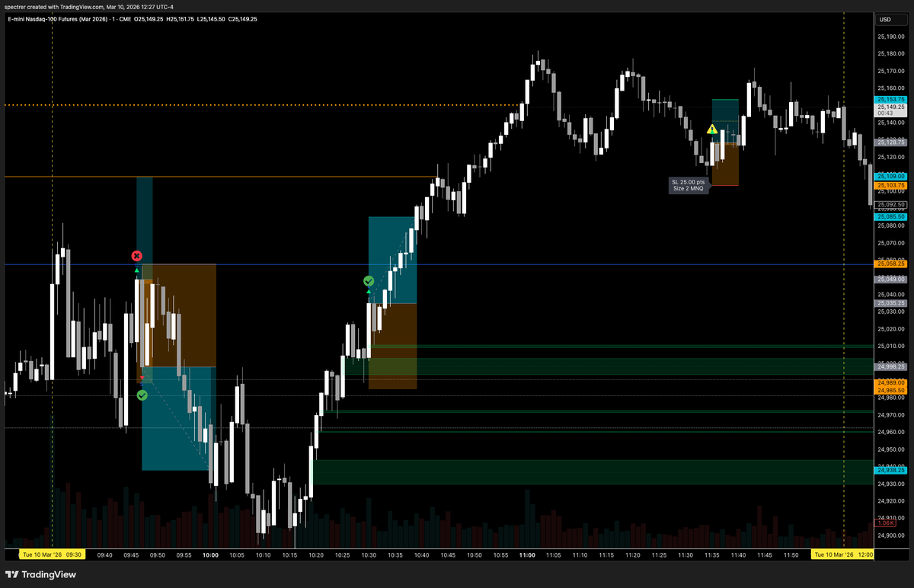Click the 'Tue 10 Mar '26 09:30' date label

click(53, 555)
